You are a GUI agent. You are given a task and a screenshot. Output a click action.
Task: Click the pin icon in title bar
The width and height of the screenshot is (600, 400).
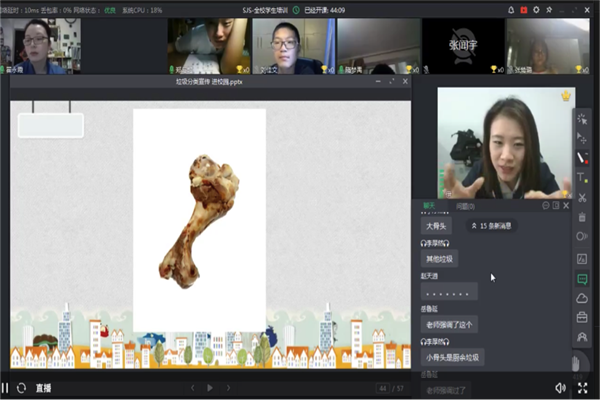(549, 10)
